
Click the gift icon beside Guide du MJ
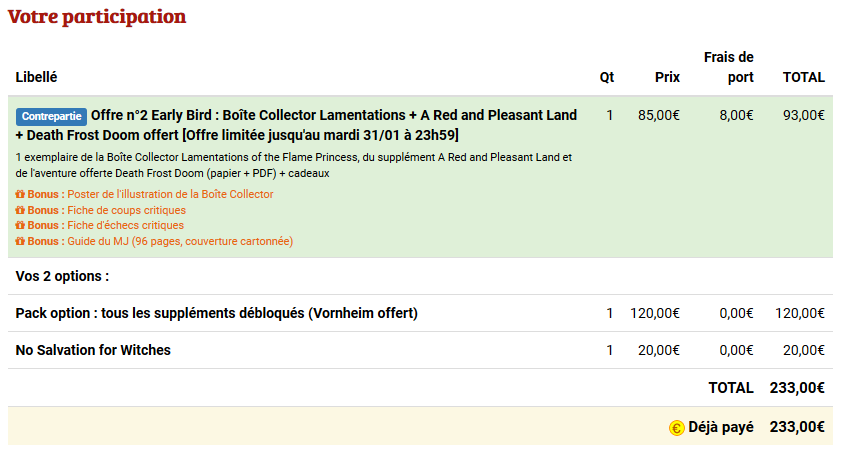click(x=20, y=242)
